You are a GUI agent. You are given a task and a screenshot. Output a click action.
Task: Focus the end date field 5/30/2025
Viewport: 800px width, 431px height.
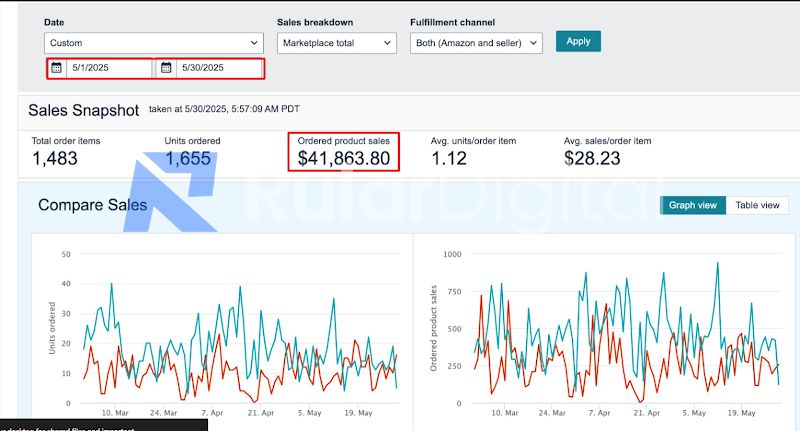coord(218,68)
